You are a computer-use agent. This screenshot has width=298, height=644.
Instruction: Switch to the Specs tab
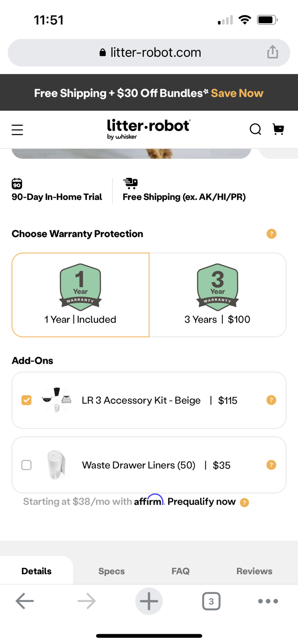click(x=111, y=571)
